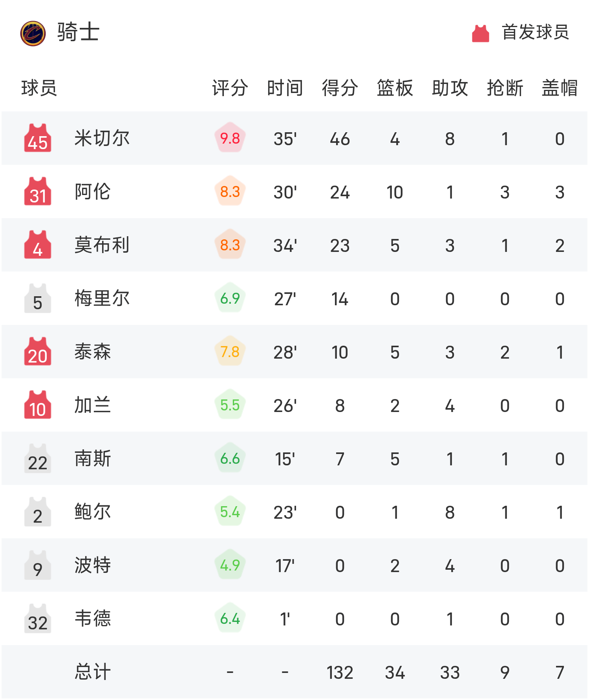
Task: Open player 米切尔's profile
Action: click(x=102, y=139)
